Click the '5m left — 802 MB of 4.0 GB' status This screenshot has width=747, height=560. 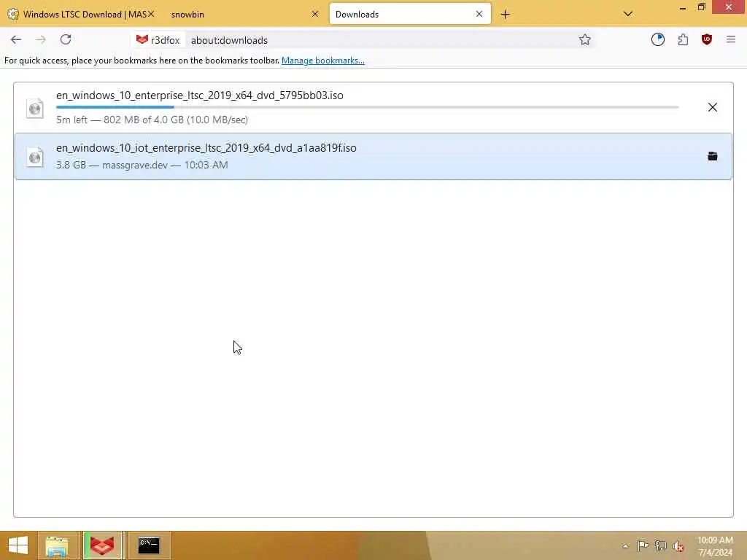[x=152, y=120]
